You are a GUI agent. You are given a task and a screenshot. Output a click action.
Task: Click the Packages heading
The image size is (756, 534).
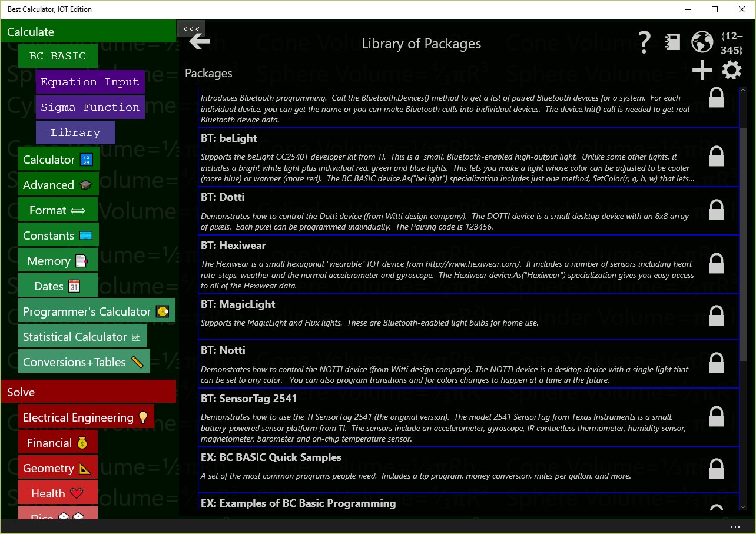tap(208, 73)
